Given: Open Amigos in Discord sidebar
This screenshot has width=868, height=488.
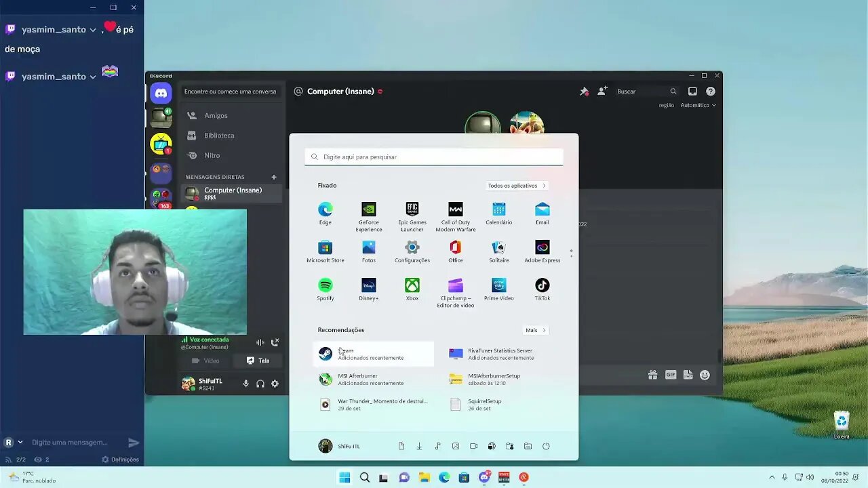Looking at the screenshot, I should 231,115.
